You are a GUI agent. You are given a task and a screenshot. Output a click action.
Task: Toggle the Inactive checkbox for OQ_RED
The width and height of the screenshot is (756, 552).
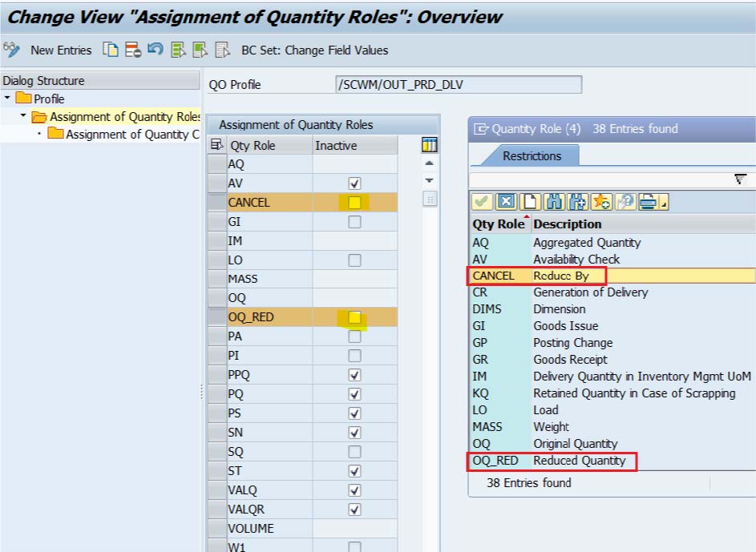354,317
